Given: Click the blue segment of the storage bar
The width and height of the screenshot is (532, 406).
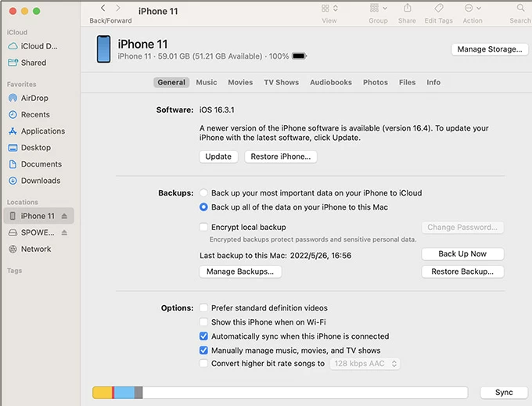Looking at the screenshot, I should tap(124, 393).
